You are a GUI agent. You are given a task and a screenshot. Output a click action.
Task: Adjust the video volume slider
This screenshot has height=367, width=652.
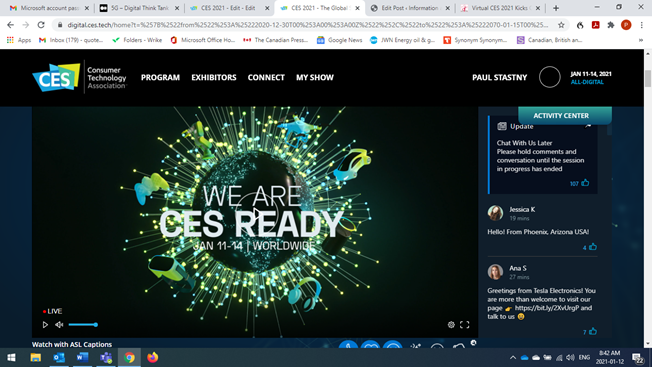[83, 325]
